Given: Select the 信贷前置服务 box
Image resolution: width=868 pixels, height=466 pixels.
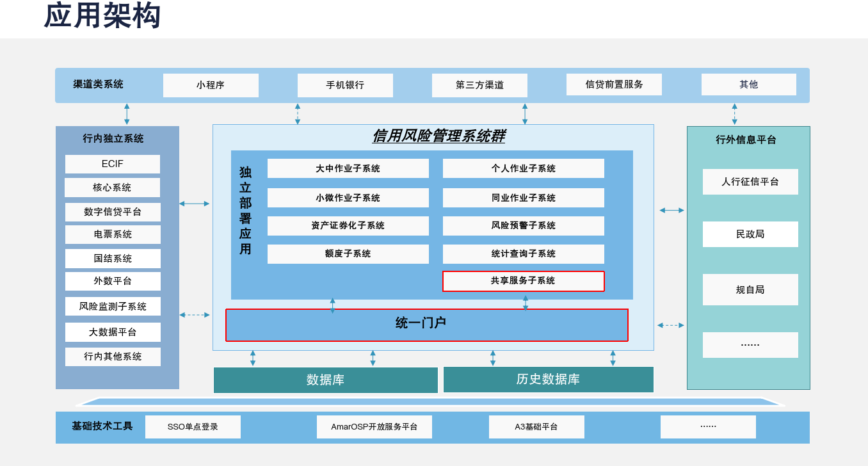Looking at the screenshot, I should pos(614,84).
